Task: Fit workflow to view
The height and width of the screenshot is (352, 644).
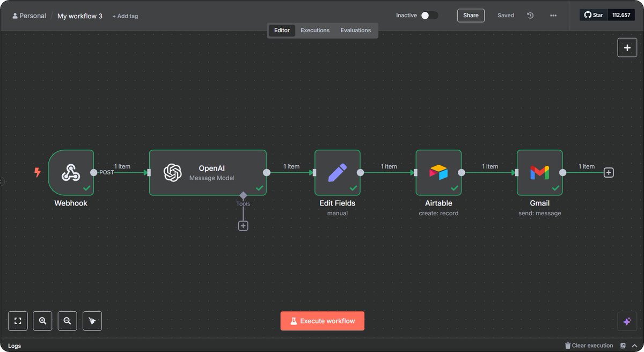Action: pyautogui.click(x=18, y=321)
